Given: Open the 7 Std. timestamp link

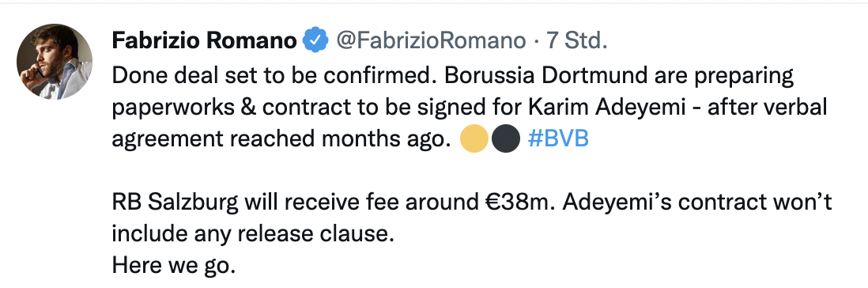Looking at the screenshot, I should (577, 40).
